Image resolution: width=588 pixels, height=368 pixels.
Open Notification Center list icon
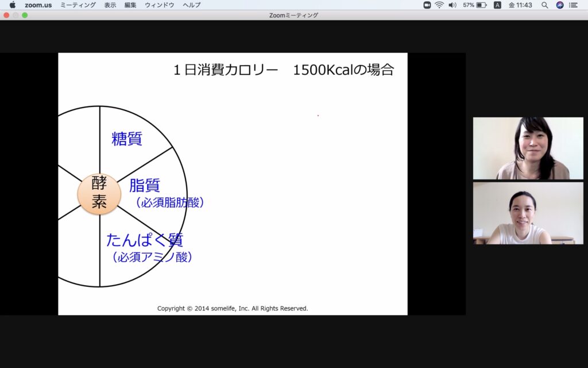click(x=573, y=5)
